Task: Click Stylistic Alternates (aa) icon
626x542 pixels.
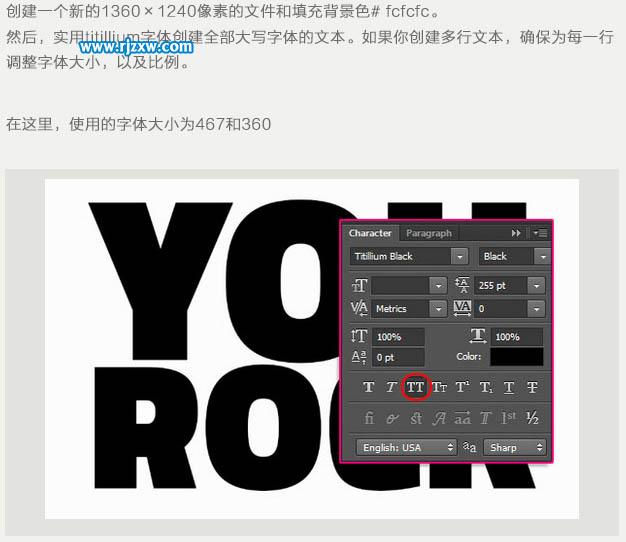Action: [462, 418]
